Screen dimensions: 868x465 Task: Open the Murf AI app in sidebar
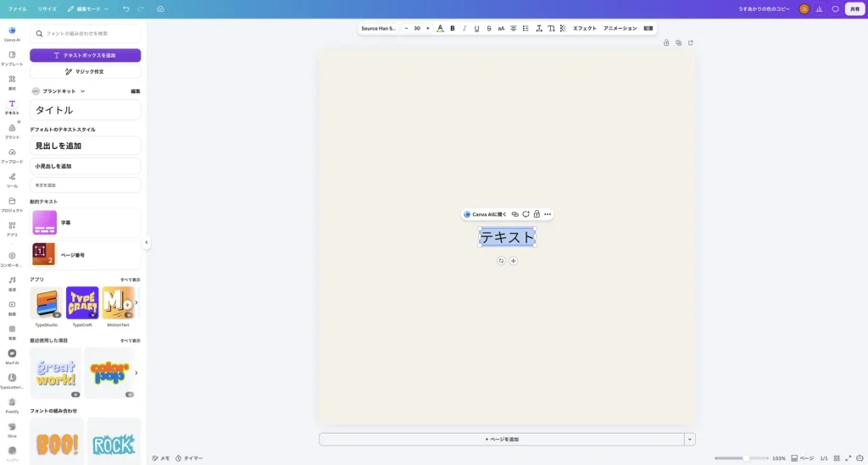pyautogui.click(x=12, y=357)
